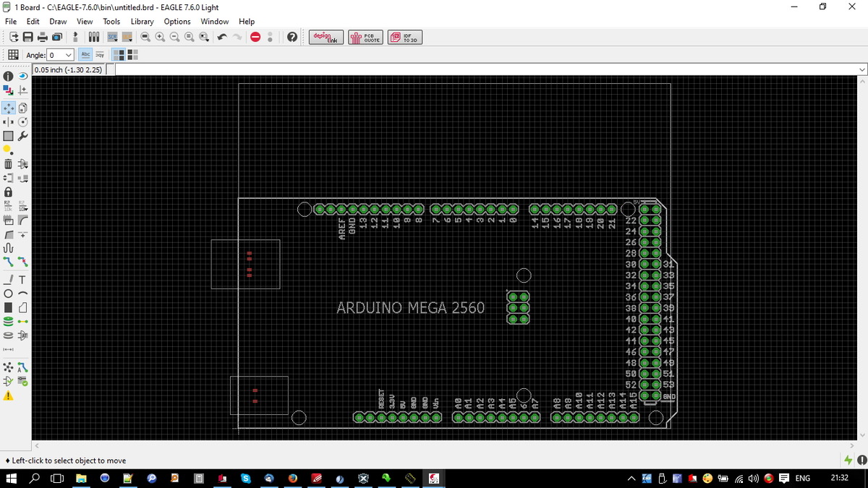
Task: Select the Polygon tool
Action: tap(22, 307)
